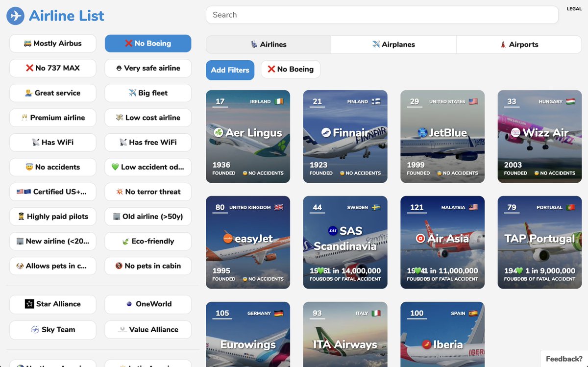Click the Ireland flag on Aer Lingus card
The image size is (588, 367).
click(x=279, y=101)
